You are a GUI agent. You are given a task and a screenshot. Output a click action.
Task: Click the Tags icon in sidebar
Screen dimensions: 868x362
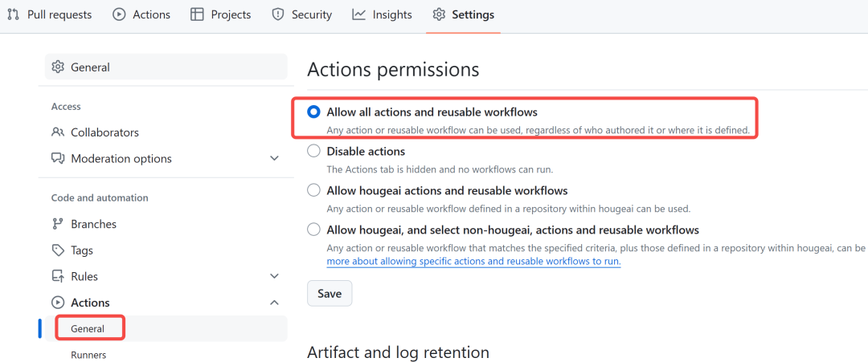coord(58,250)
